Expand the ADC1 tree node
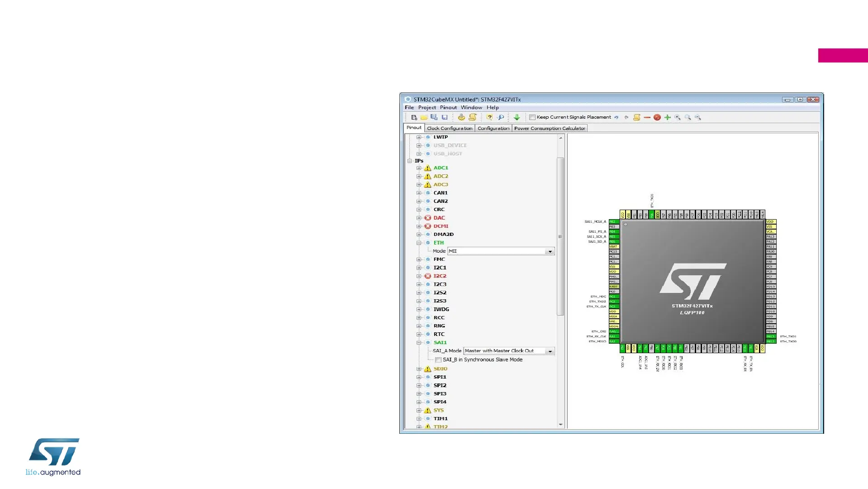868x489 pixels. click(x=419, y=168)
